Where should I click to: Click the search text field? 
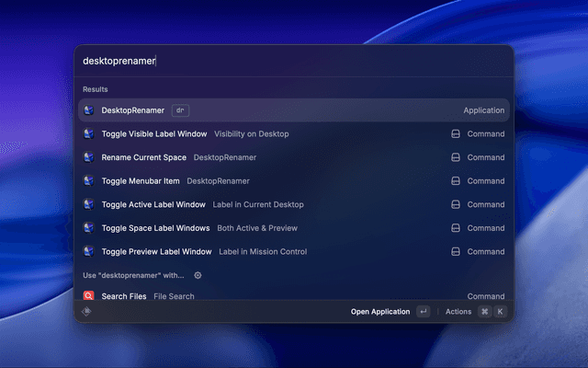pyautogui.click(x=294, y=61)
